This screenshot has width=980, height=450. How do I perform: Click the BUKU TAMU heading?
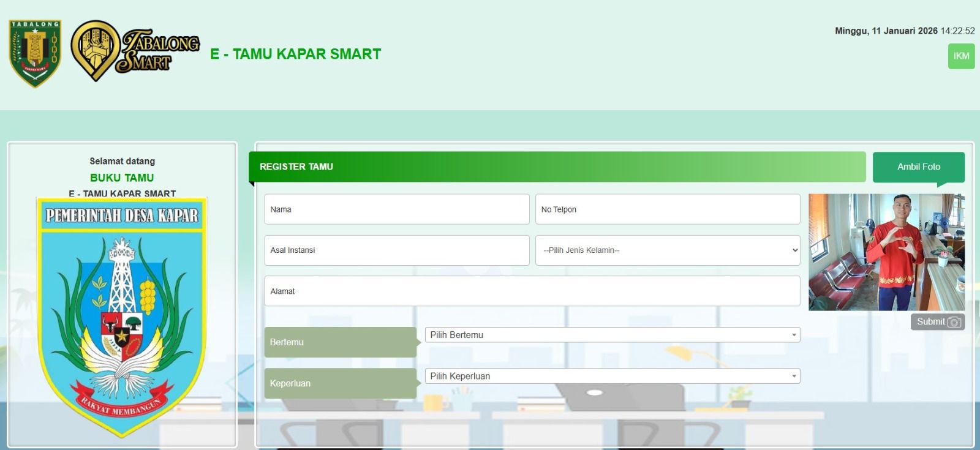pos(122,178)
